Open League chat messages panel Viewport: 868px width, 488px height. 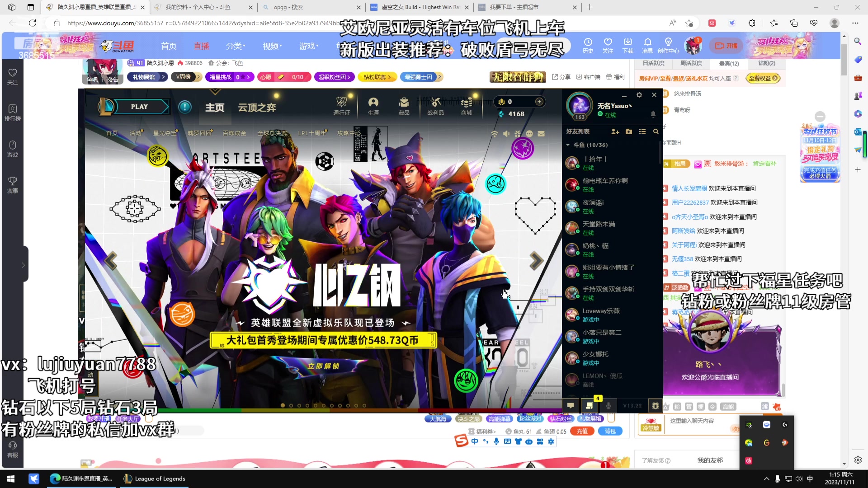tap(571, 405)
